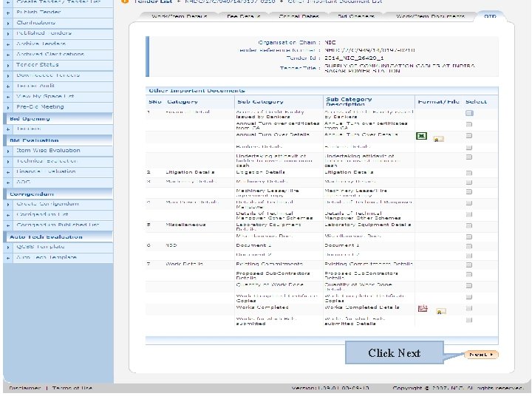Screen dimensions: 532x399
Task: Select checkbox for Annual Turn over certificates from CA
Action: pyautogui.click(x=469, y=125)
